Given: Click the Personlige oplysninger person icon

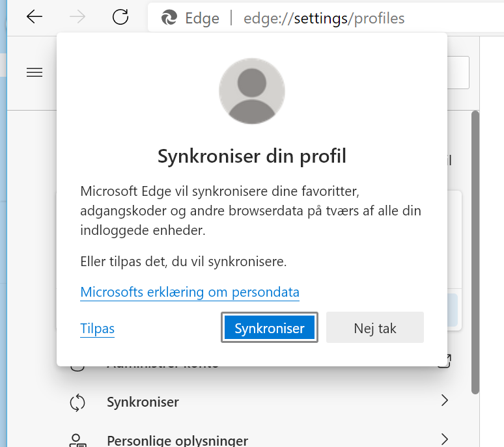Looking at the screenshot, I should coord(77,440).
